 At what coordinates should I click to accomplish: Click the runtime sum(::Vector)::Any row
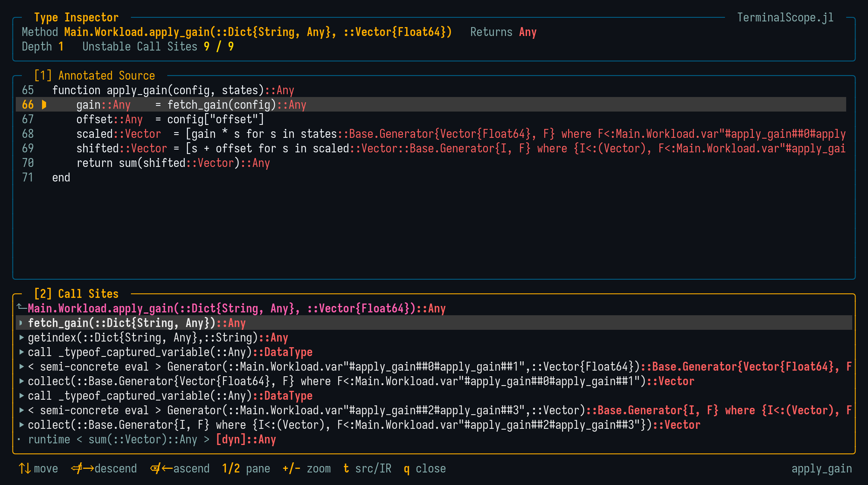click(x=434, y=439)
